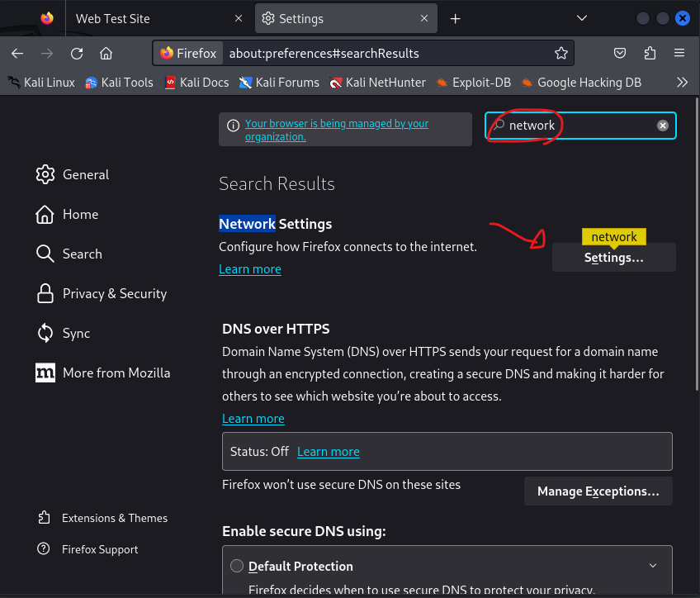
Task: Open the Sync settings category
Action: click(x=63, y=333)
